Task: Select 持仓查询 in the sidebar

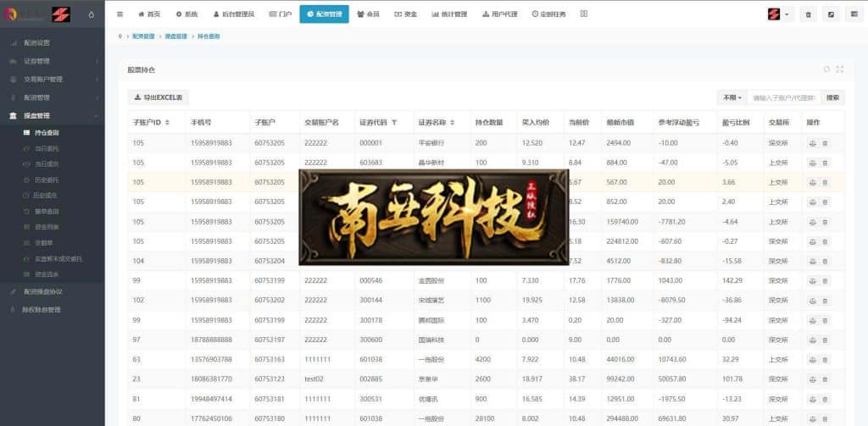Action: [47, 133]
